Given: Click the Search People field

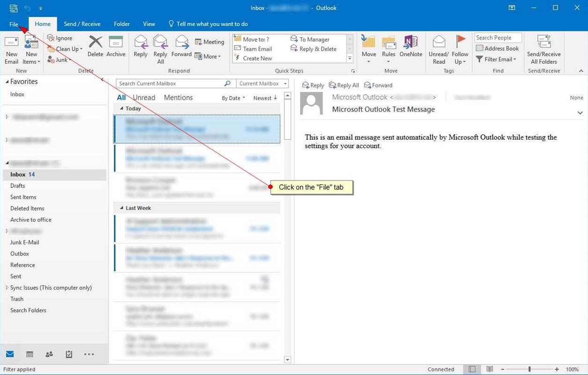Looking at the screenshot, I should (498, 38).
